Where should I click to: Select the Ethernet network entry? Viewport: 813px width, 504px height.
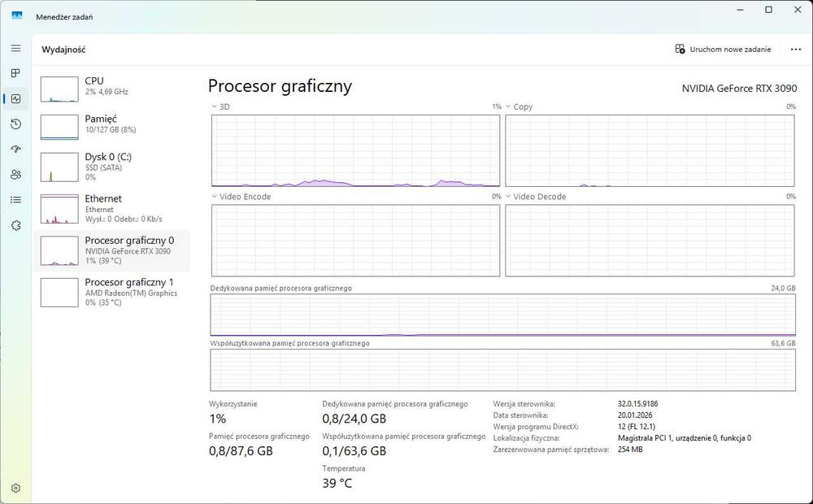[111, 208]
